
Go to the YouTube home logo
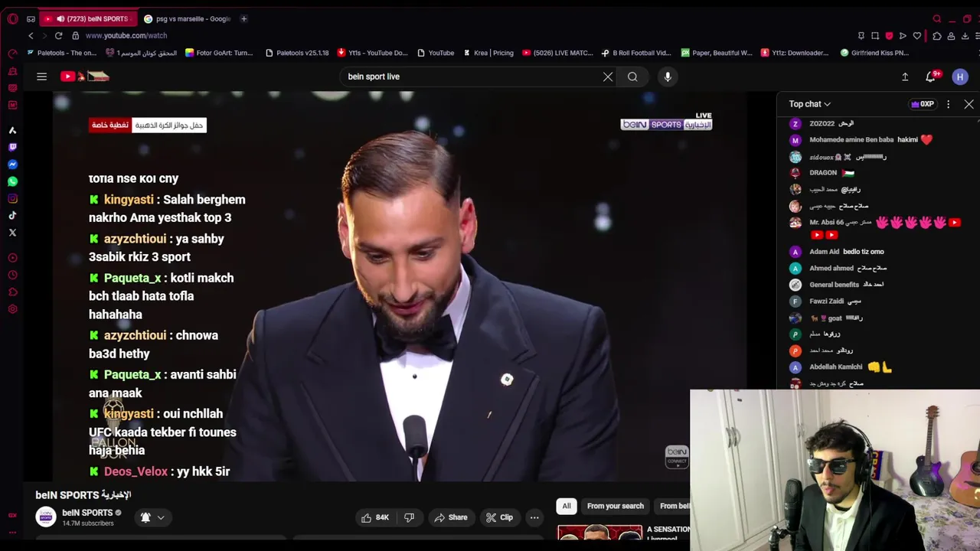coord(85,77)
